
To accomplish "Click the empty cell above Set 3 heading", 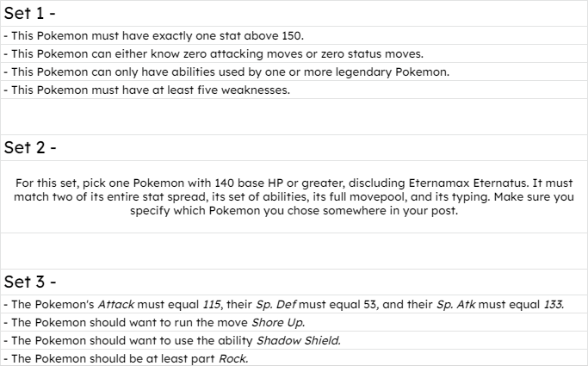I will pyautogui.click(x=294, y=251).
